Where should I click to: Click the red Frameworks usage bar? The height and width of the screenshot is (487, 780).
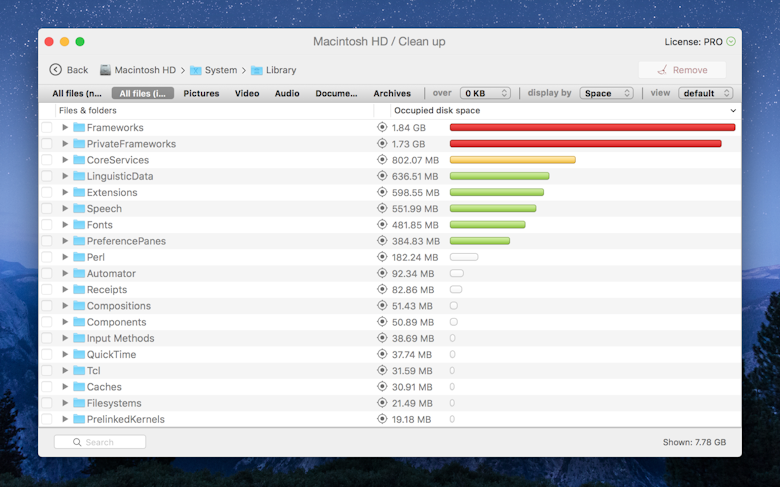tap(592, 127)
